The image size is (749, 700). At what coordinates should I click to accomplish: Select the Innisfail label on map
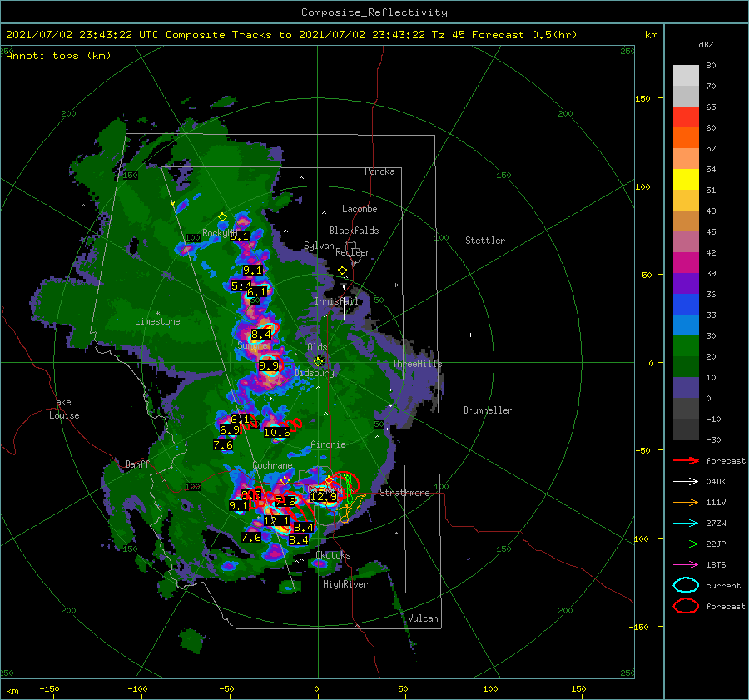pyautogui.click(x=336, y=301)
